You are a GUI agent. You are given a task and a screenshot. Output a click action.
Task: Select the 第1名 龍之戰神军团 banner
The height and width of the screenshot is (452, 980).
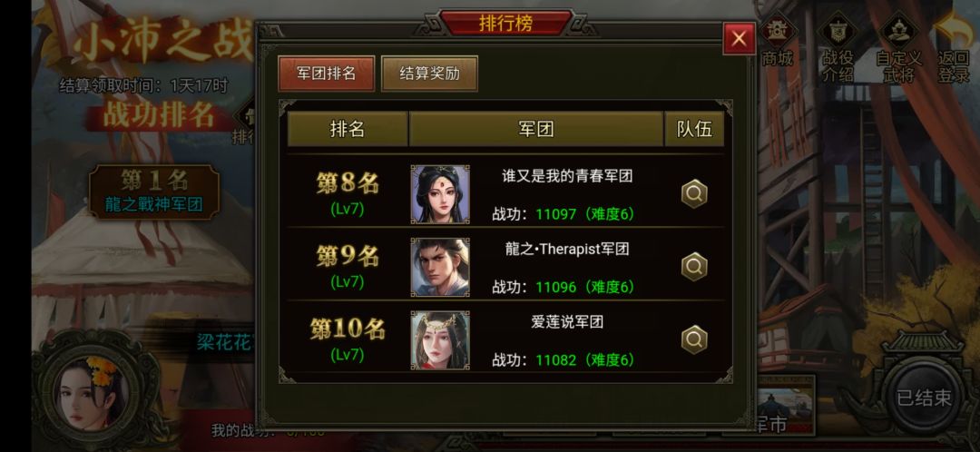coord(154,192)
